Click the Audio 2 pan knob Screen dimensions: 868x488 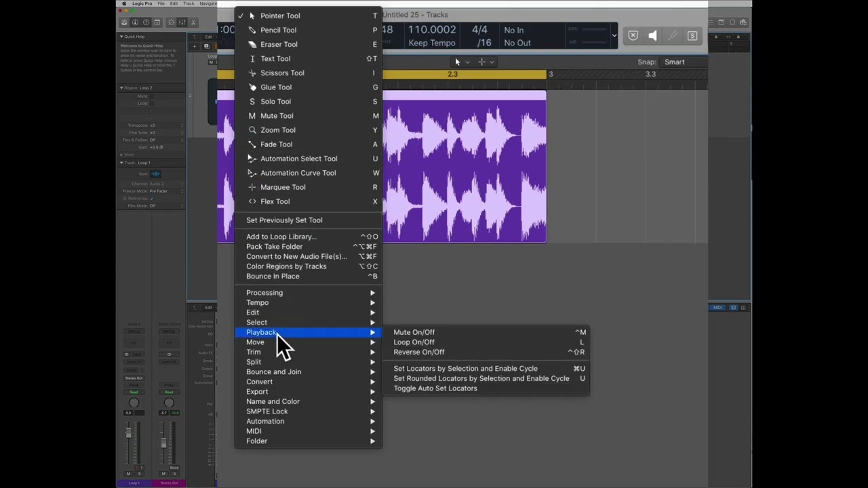pos(134,403)
